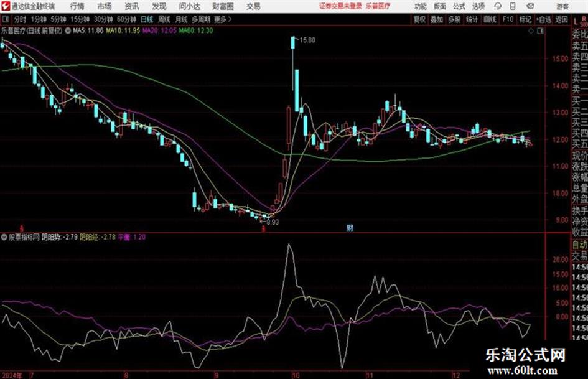This screenshot has width=588, height=379.
Task: Switch to the 周线 weekly tab
Action: point(164,19)
